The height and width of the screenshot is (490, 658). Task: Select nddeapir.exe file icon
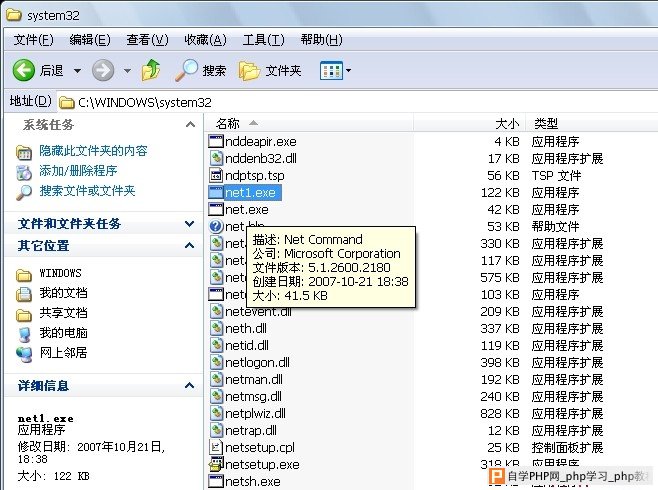[x=216, y=141]
